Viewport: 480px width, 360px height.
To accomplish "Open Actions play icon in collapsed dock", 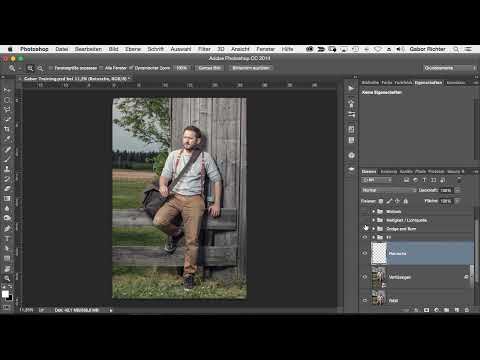I will point(351,88).
